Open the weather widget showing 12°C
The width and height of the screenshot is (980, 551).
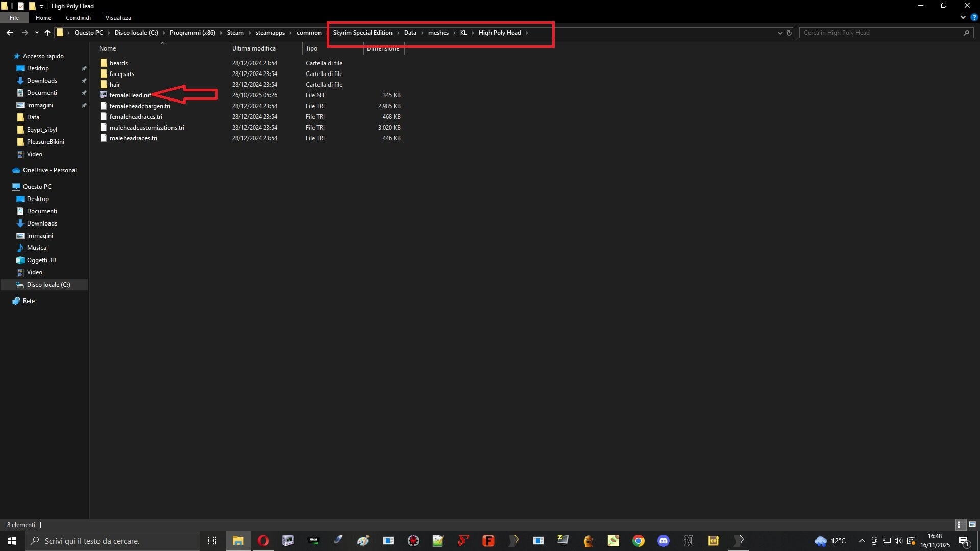coord(830,541)
